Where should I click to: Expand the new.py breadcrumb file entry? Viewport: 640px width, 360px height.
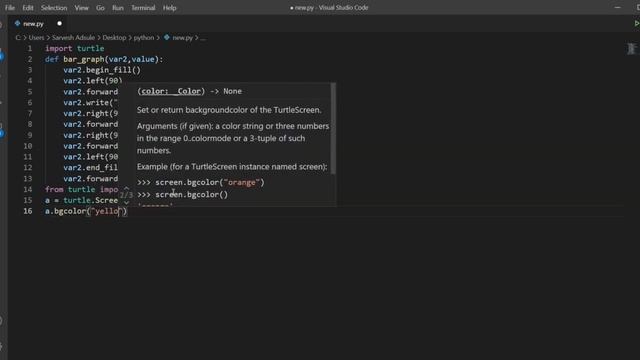(x=182, y=38)
